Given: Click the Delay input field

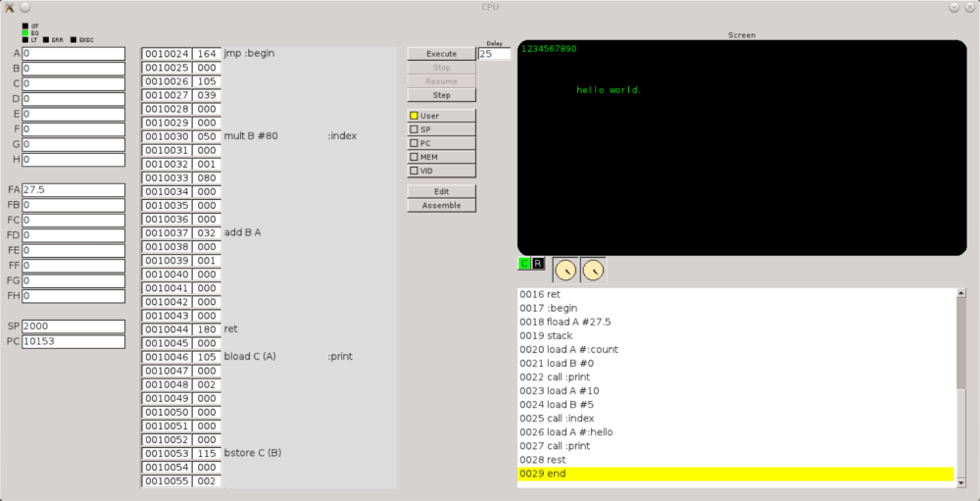Looking at the screenshot, I should [x=494, y=54].
